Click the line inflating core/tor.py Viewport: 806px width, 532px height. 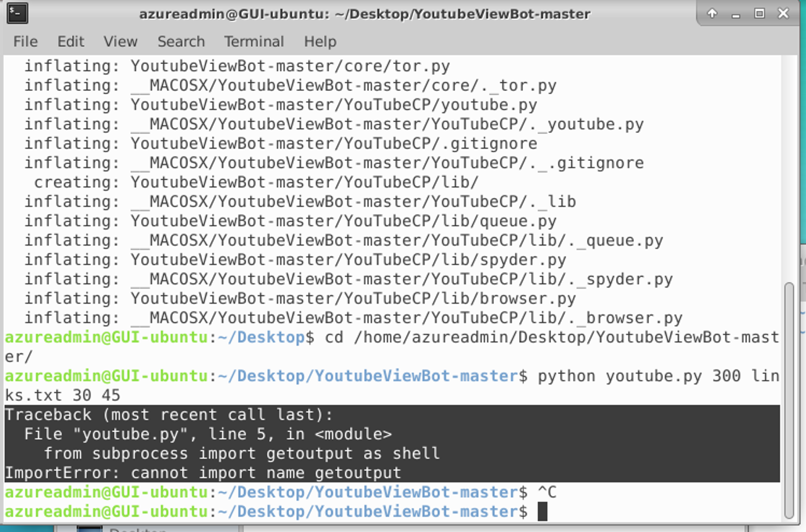click(x=237, y=66)
